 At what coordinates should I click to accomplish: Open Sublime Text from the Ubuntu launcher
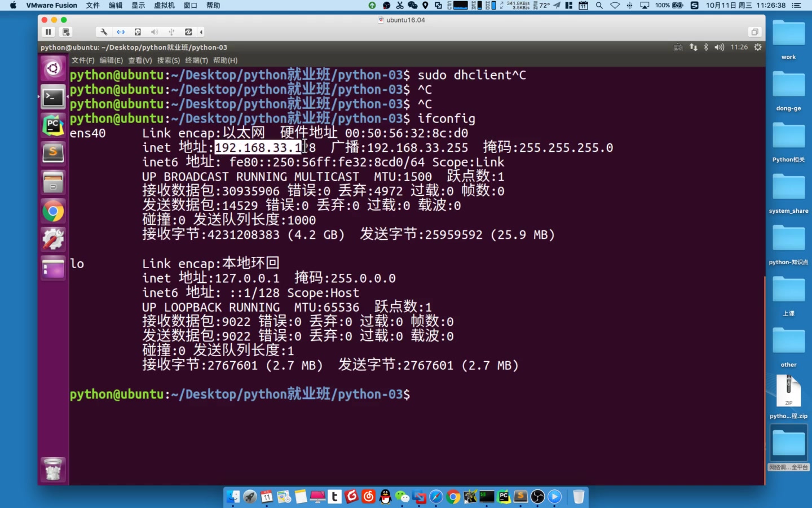coord(52,153)
